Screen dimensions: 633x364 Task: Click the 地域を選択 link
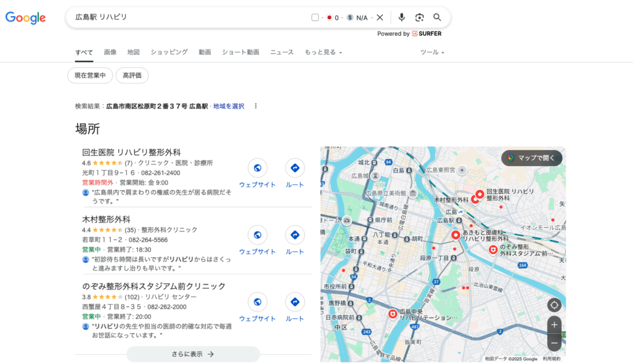click(229, 106)
